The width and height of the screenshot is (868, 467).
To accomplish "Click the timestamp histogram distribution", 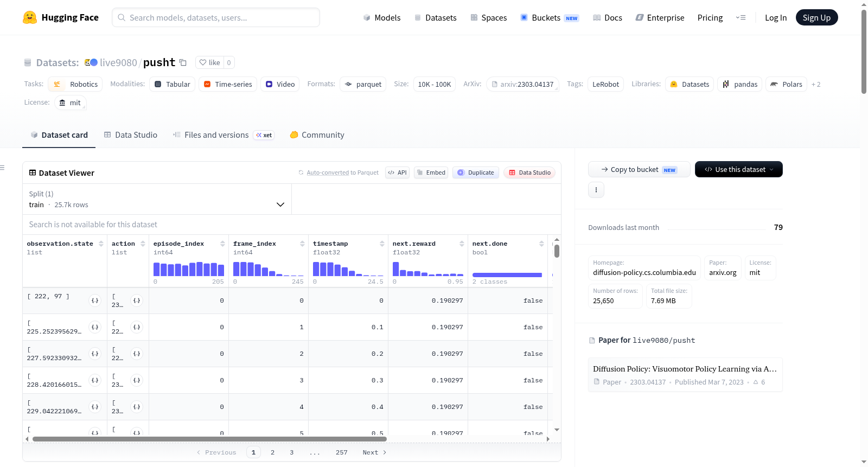I will coord(348,269).
